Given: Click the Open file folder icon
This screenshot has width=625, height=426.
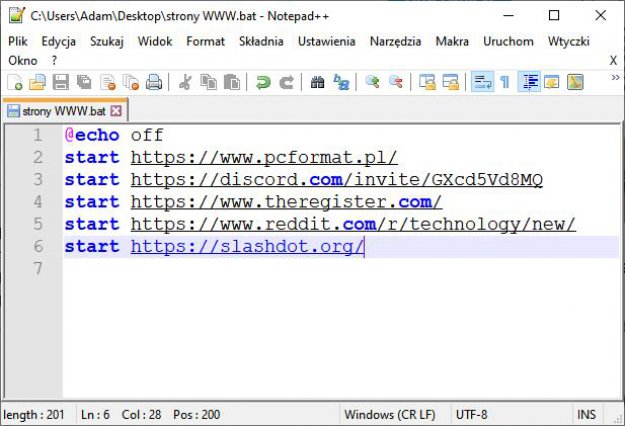Looking at the screenshot, I should click(37, 82).
